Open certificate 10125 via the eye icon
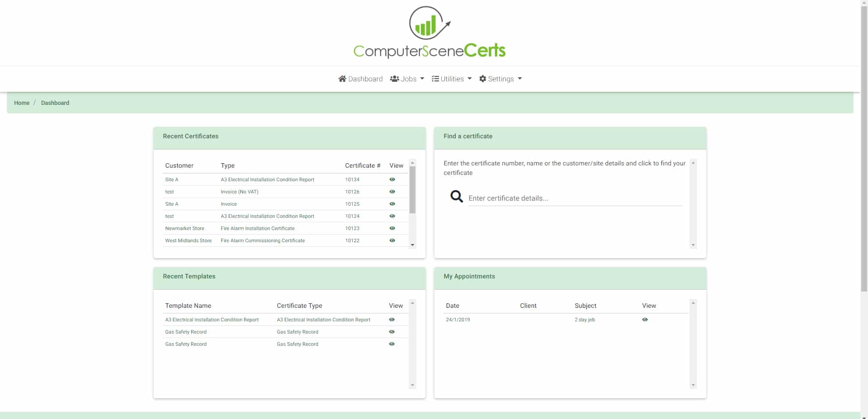868x419 pixels. (x=392, y=204)
